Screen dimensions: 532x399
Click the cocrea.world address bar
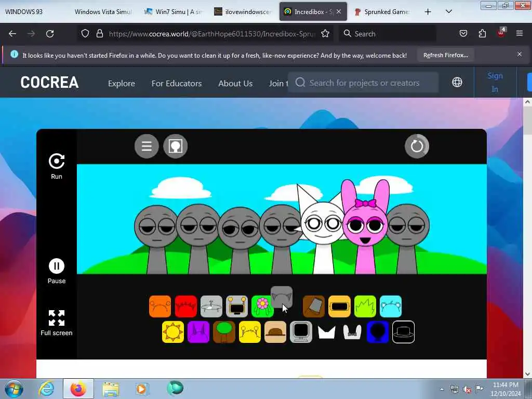pyautogui.click(x=212, y=34)
